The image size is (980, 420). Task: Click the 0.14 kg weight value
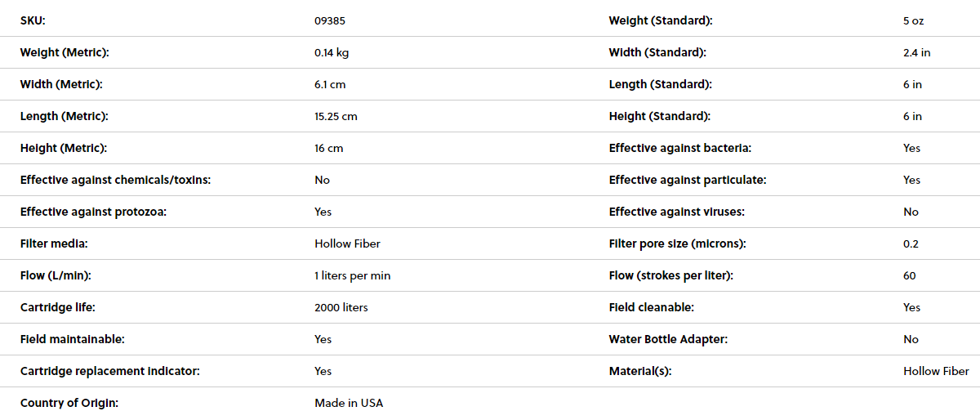click(x=332, y=52)
